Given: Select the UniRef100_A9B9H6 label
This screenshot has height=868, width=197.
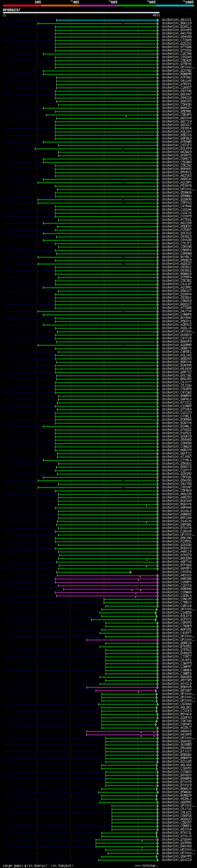Looking at the screenshot, I should click(x=176, y=589).
